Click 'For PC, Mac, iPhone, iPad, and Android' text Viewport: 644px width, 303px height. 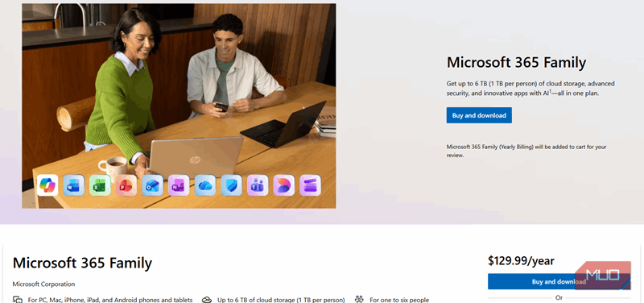pyautogui.click(x=110, y=300)
